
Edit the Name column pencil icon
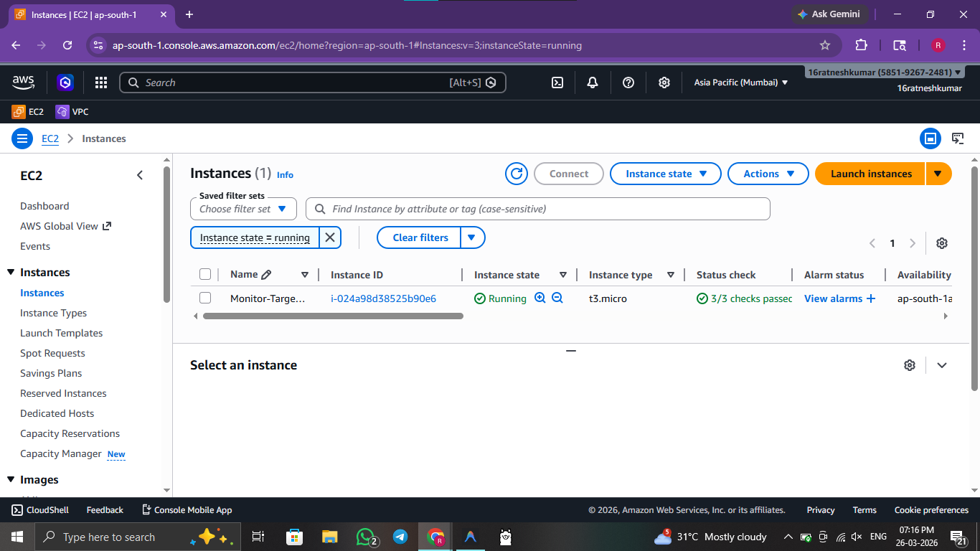coord(266,275)
